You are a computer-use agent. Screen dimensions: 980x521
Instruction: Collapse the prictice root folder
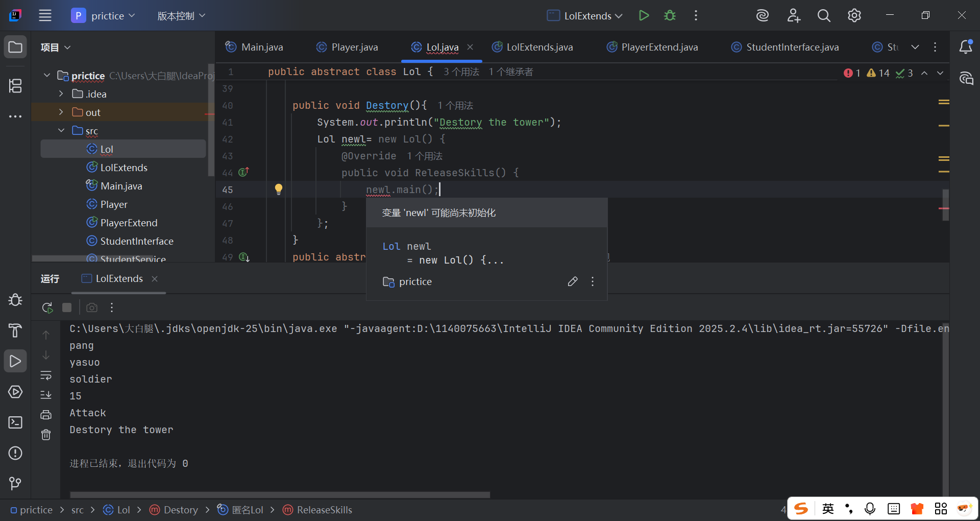pos(47,75)
